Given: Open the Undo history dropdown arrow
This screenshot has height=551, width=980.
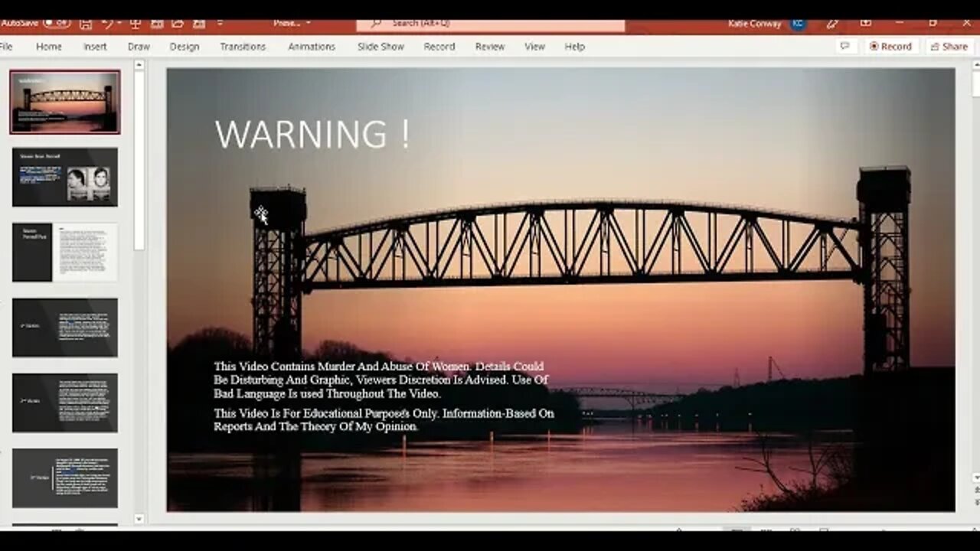Looking at the screenshot, I should (x=121, y=24).
